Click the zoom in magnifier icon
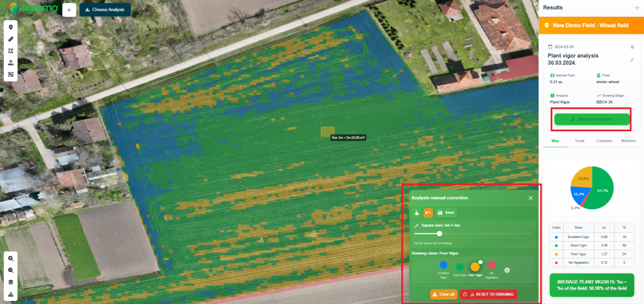The height and width of the screenshot is (304, 644). point(11,259)
